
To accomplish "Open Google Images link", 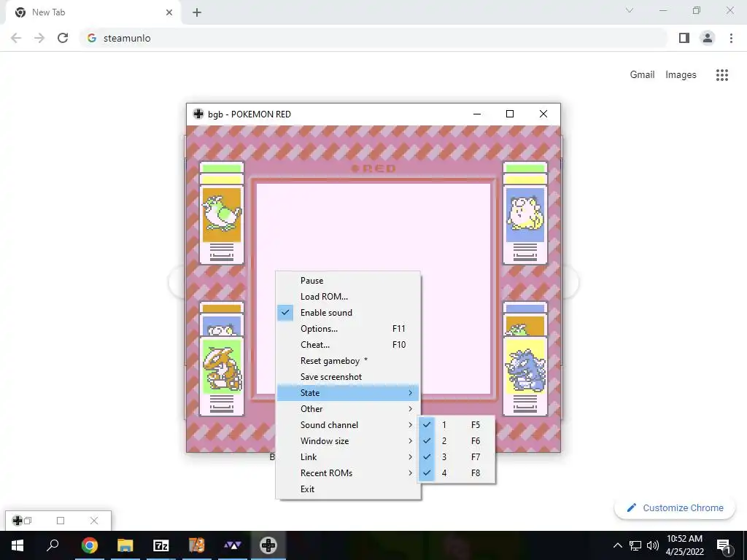I will tap(681, 75).
